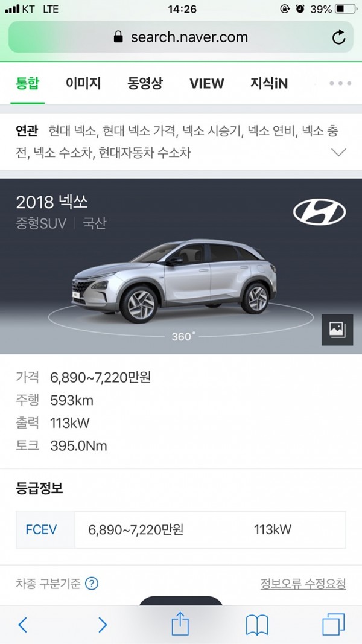
Task: Reload the page with the refresh icon
Action: pyautogui.click(x=338, y=37)
